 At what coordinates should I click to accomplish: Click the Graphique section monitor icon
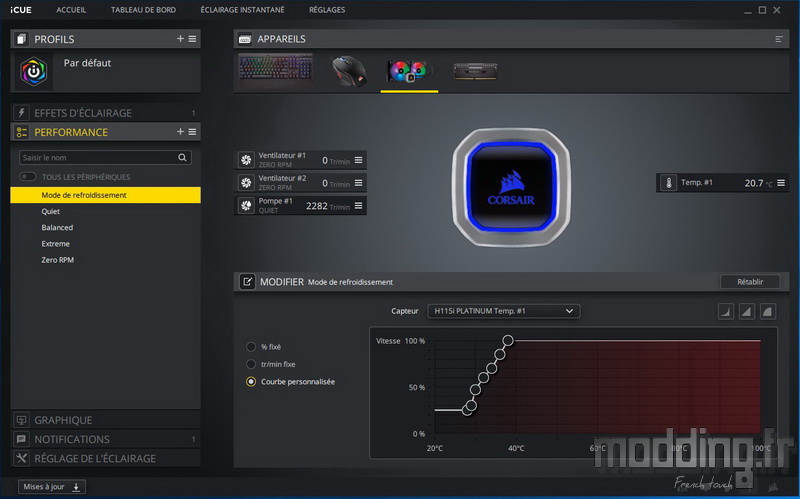[x=21, y=420]
